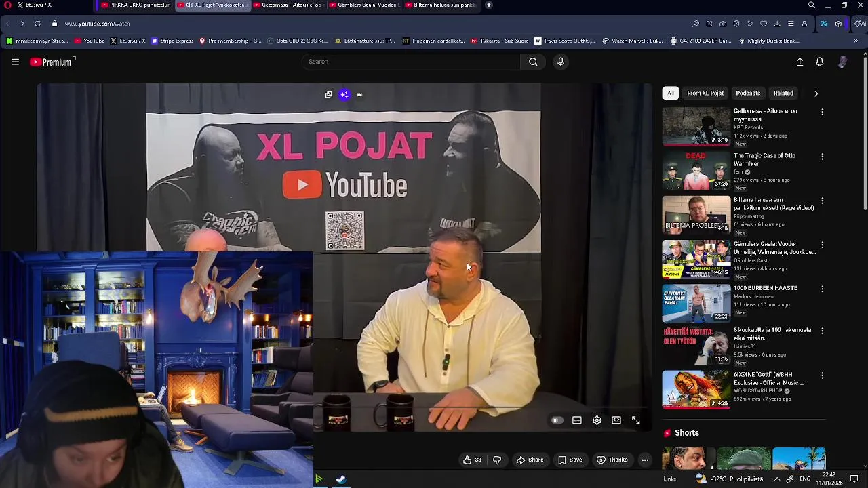This screenshot has width=868, height=488.
Task: Reload the page in the browser
Action: point(37,24)
